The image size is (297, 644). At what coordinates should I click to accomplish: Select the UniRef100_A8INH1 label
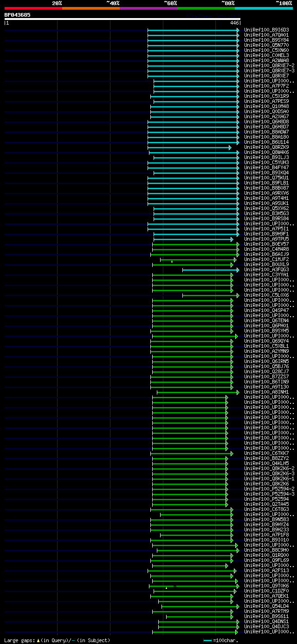(266, 392)
